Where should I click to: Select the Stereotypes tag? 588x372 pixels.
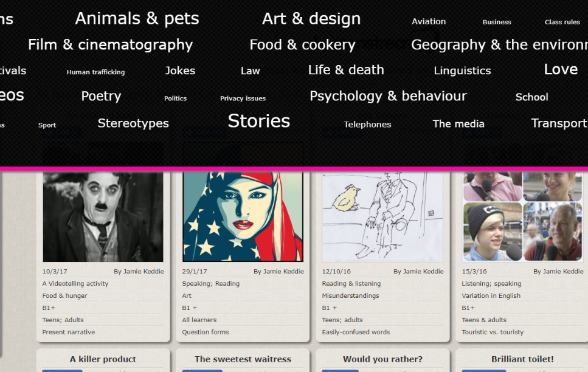(x=133, y=123)
